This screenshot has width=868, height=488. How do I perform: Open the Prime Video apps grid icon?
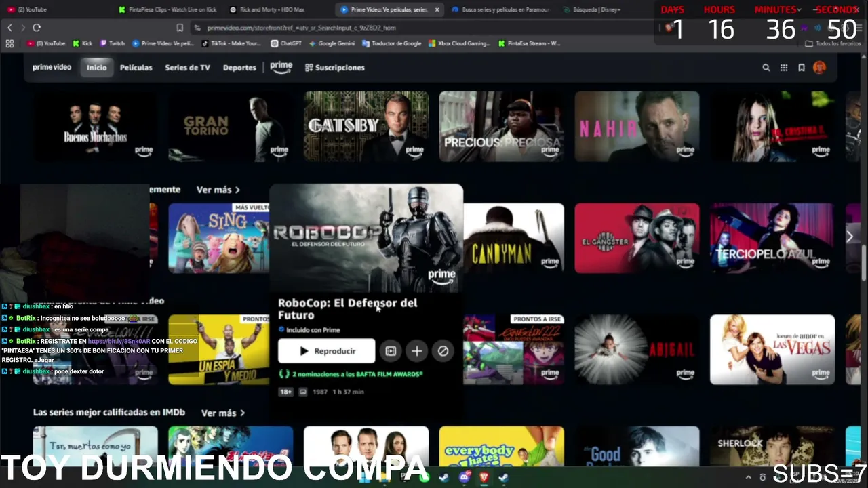click(x=784, y=68)
